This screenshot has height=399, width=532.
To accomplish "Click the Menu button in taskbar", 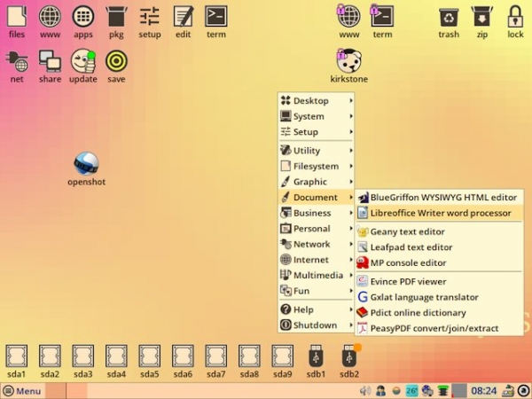I will pyautogui.click(x=22, y=391).
